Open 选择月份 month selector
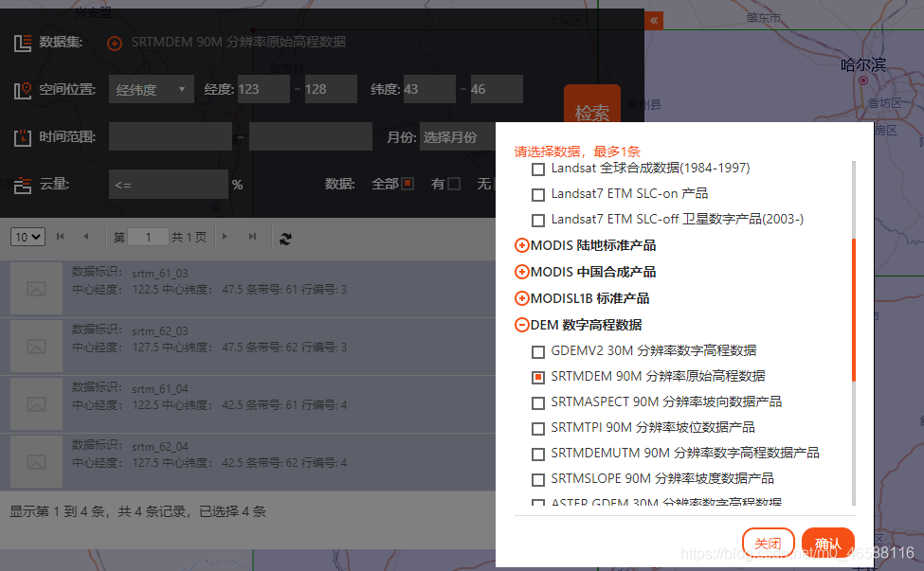This screenshot has height=571, width=924. coord(458,137)
